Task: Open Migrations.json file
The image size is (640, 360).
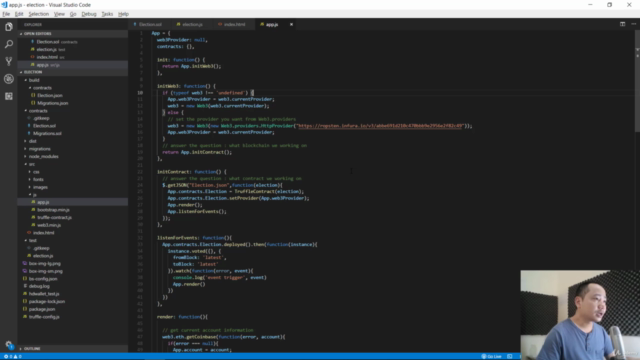Action: (73, 103)
